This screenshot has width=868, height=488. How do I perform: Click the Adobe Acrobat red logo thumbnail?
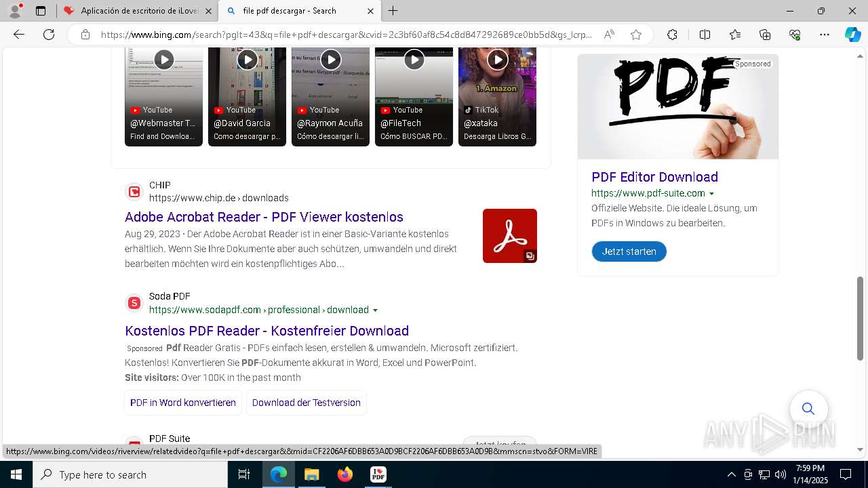510,236
